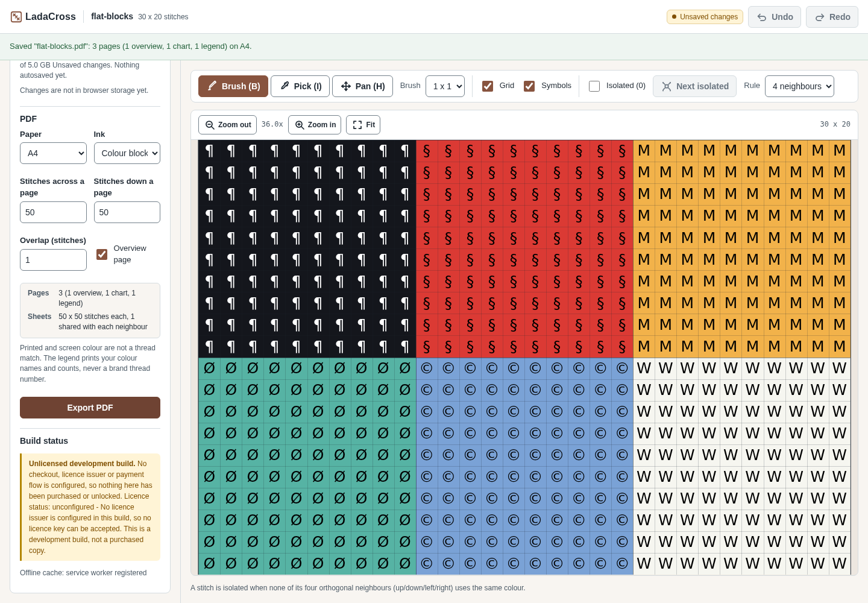The height and width of the screenshot is (603, 868).
Task: Zoom out of the chart
Action: coord(227,125)
